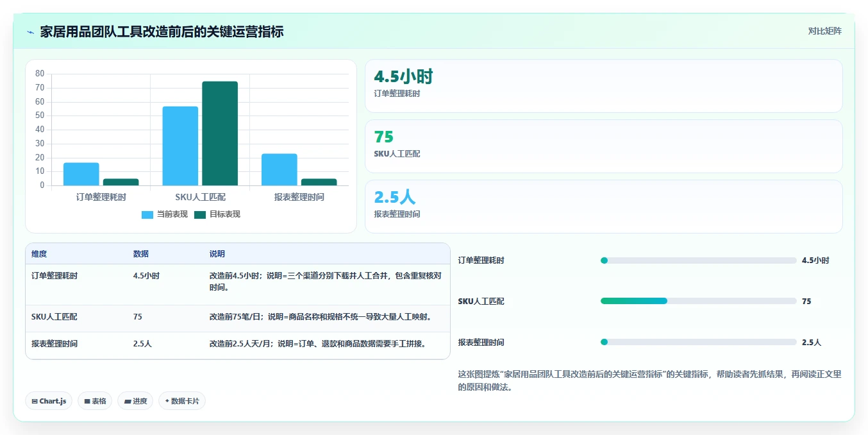Click the 订单整理耗时 progress bar
Viewport: 868px width, 435px height.
point(698,260)
